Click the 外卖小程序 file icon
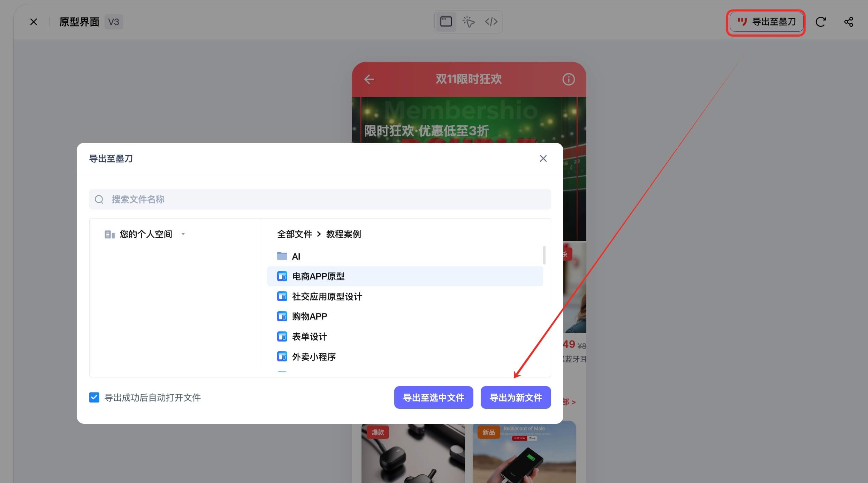Screen dimensions: 868x483 (x=282, y=357)
